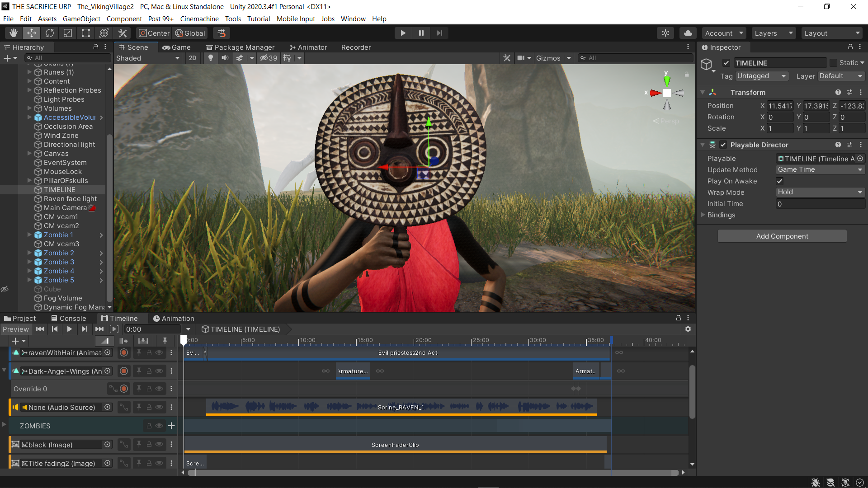Toggle hidden objects visibility showing 39
Screen dimensions: 868x488
[x=269, y=58]
